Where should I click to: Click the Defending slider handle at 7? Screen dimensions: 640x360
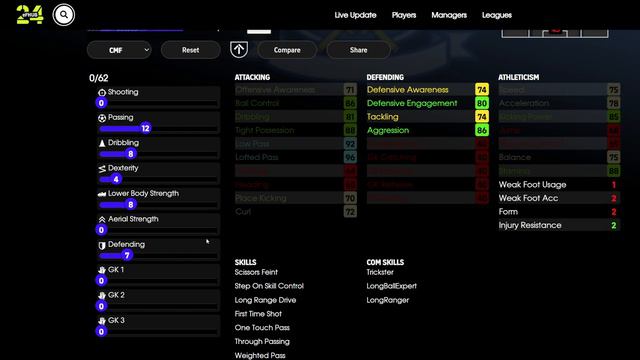pyautogui.click(x=127, y=256)
